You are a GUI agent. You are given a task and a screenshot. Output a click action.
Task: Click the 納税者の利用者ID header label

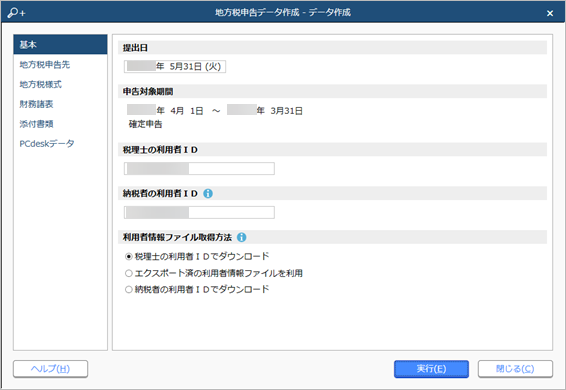click(160, 194)
